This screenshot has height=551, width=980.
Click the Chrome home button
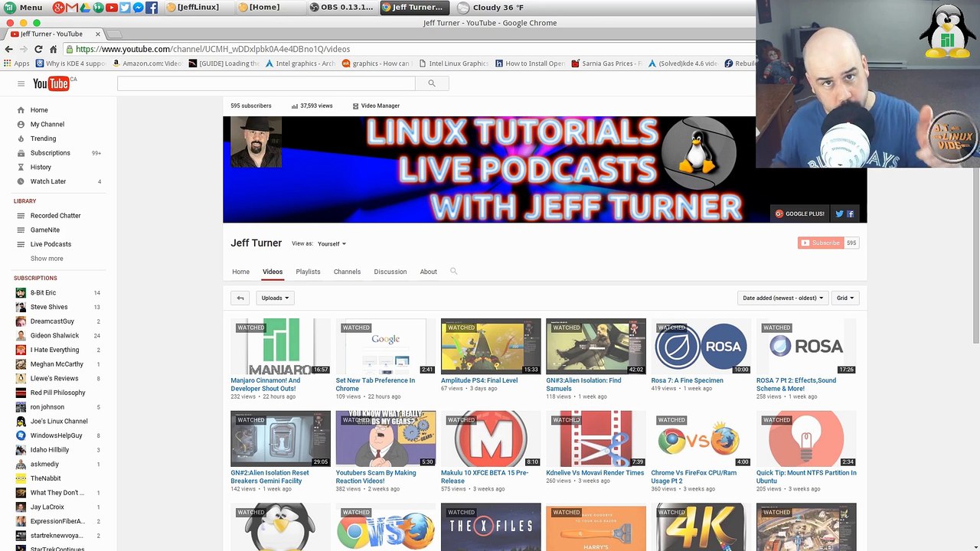[x=53, y=49]
